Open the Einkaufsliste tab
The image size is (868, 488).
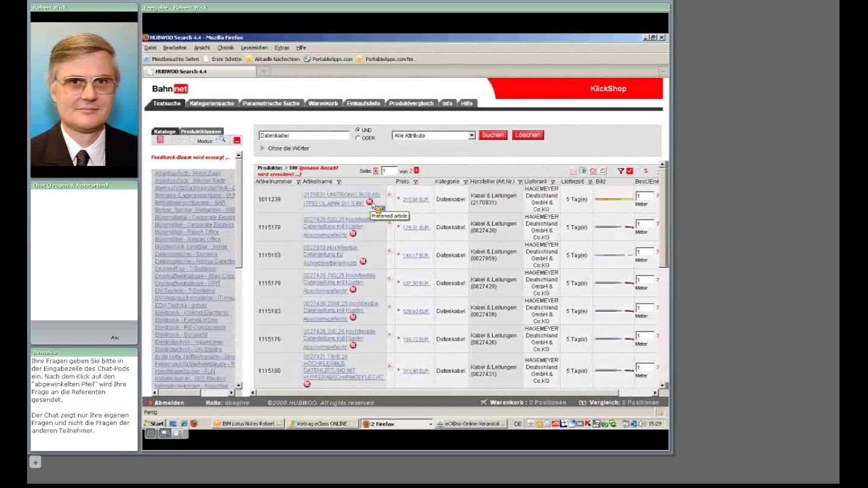click(363, 104)
